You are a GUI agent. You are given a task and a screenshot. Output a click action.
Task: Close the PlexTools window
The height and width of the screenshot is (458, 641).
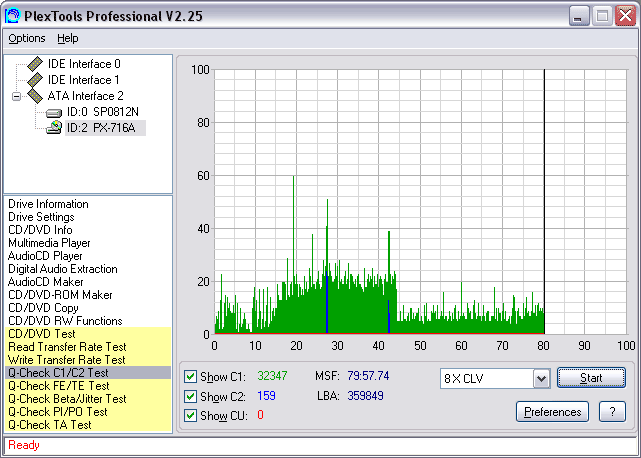click(625, 16)
